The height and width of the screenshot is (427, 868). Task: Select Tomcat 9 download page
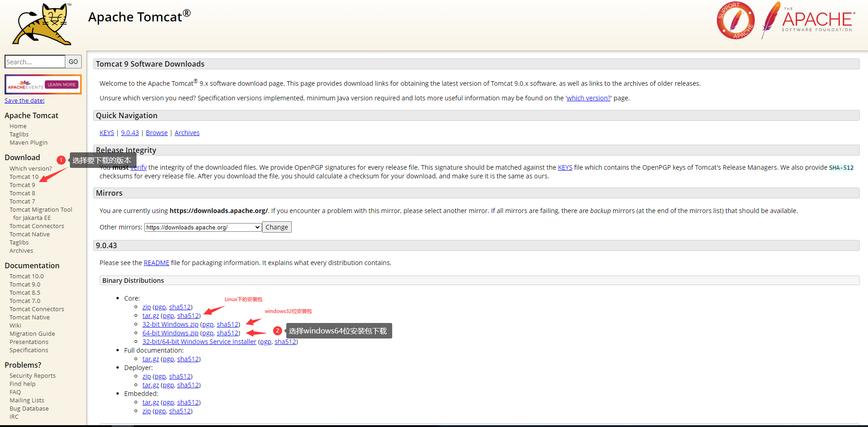pyautogui.click(x=22, y=185)
